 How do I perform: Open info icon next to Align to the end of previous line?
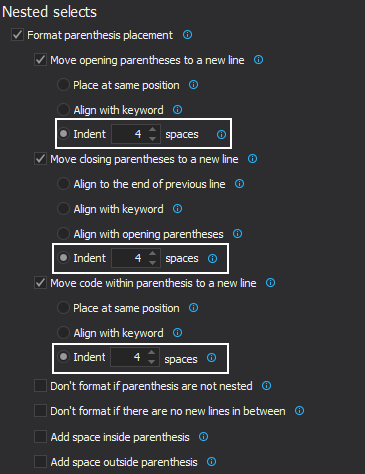239,184
